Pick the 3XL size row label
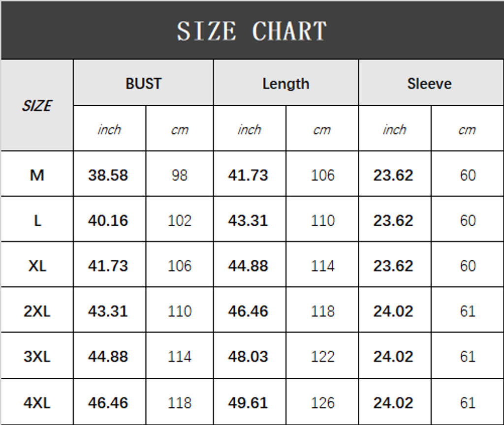 [x=37, y=356]
